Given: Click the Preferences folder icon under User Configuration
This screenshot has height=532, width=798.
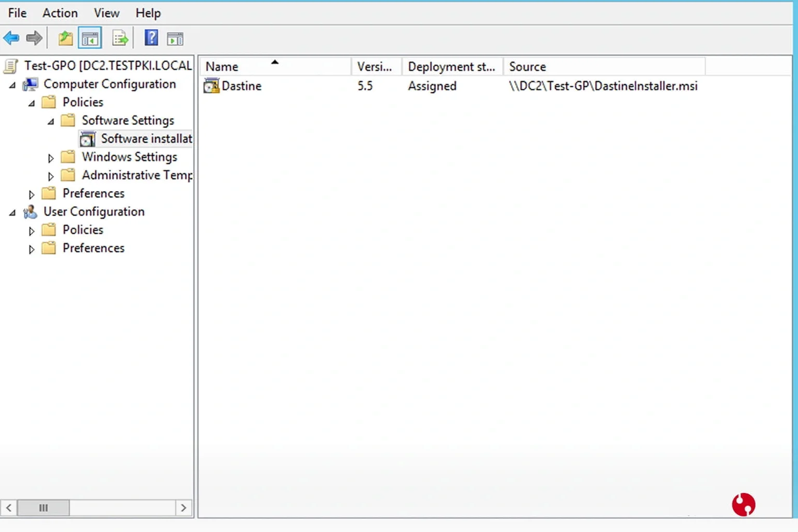Looking at the screenshot, I should (x=49, y=248).
